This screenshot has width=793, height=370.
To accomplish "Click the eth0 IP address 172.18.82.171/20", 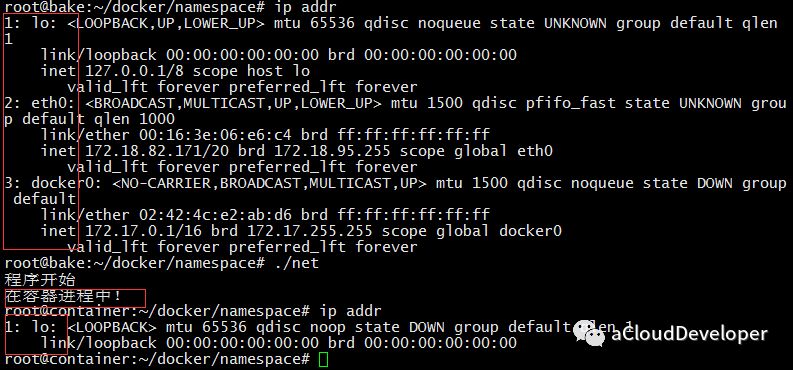I will coord(157,151).
